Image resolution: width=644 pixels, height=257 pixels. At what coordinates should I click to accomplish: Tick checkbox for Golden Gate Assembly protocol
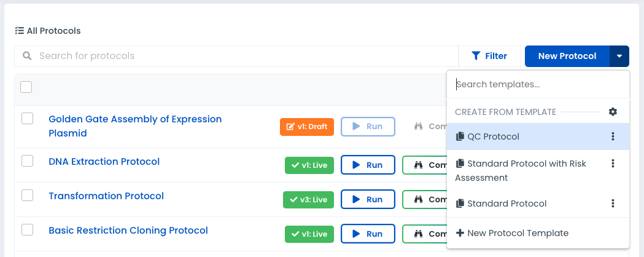tap(27, 119)
